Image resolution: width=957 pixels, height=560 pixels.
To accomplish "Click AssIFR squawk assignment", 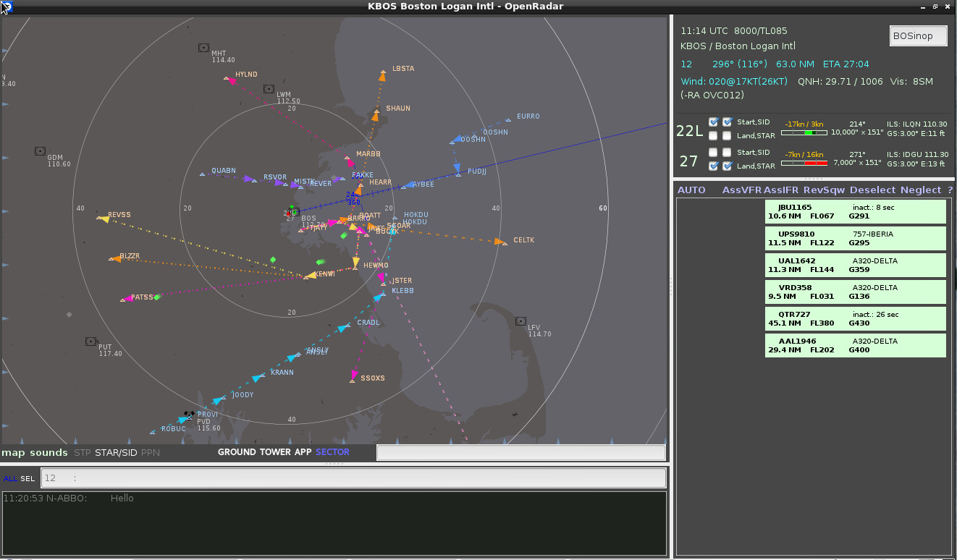I will 782,190.
